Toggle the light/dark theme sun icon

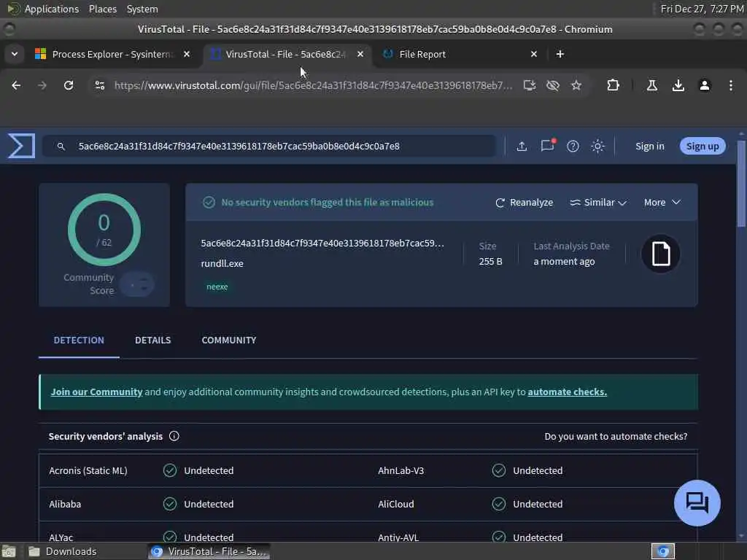(598, 146)
